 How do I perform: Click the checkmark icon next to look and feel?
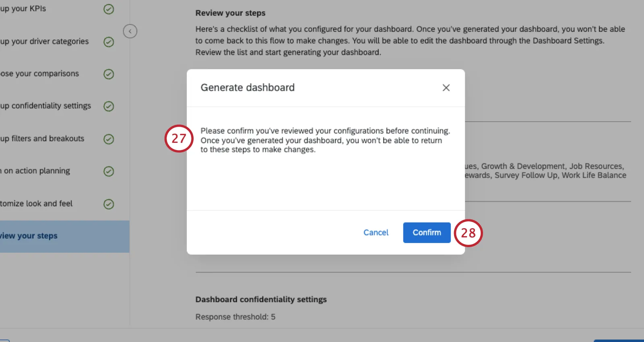[x=109, y=204]
